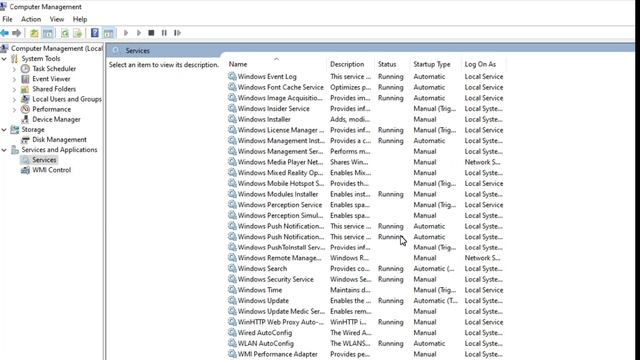Select Windows Mobile Hotspot Service row
640x360 pixels.
click(x=366, y=183)
